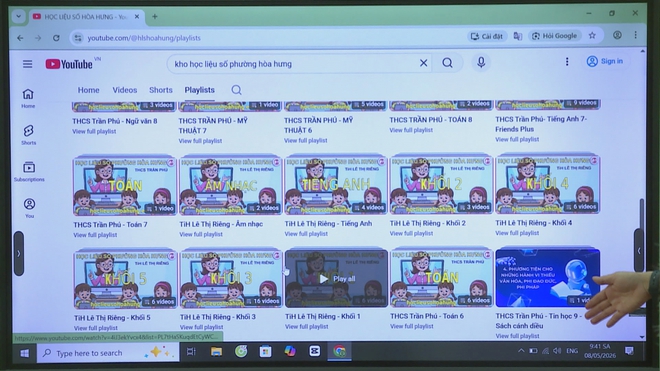
Task: View site information icon in address bar
Action: (78, 38)
